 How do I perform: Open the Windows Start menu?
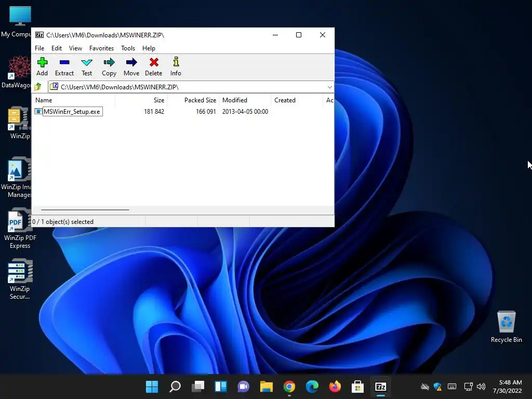click(x=152, y=387)
